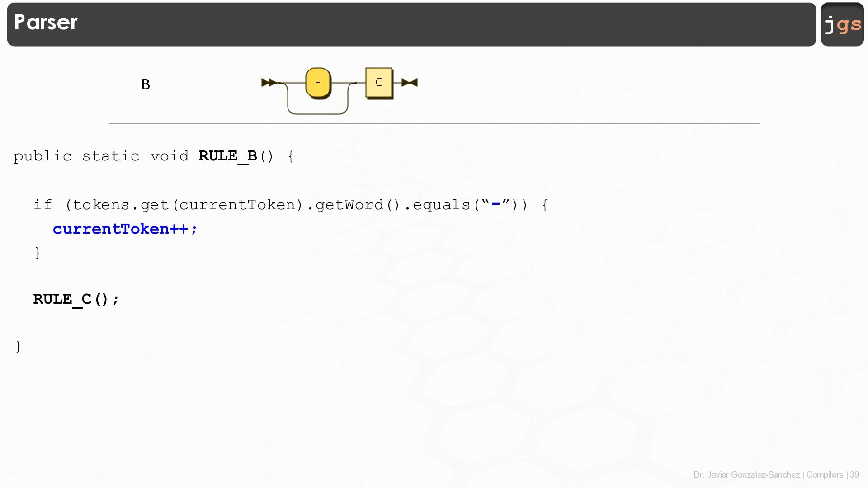This screenshot has width=868, height=488.
Task: Click the square C non-terminal box
Action: click(x=379, y=83)
